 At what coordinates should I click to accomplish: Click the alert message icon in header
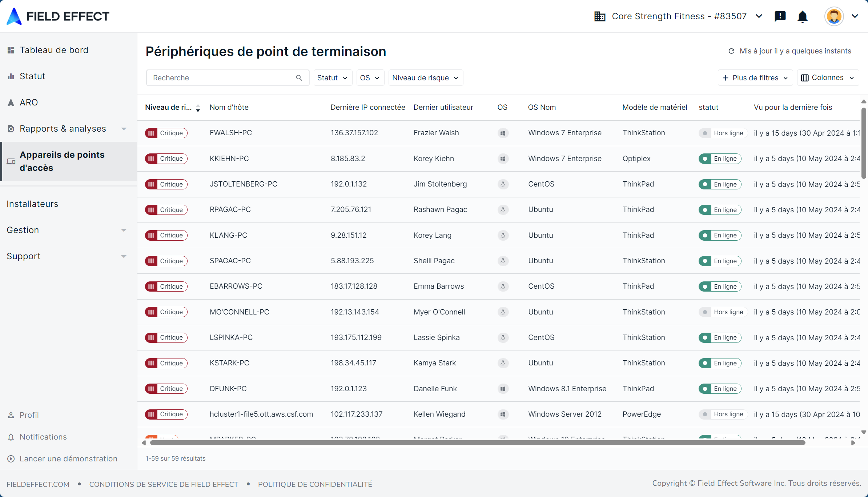click(x=780, y=16)
